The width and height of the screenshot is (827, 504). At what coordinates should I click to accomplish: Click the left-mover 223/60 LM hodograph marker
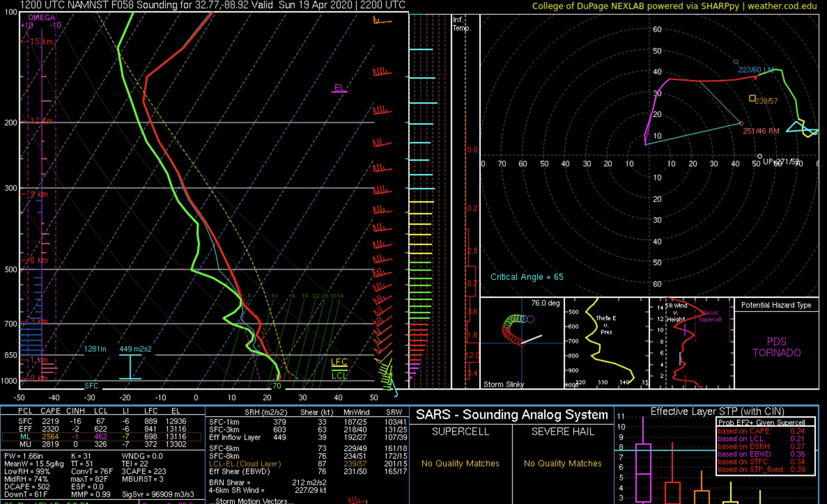click(736, 62)
